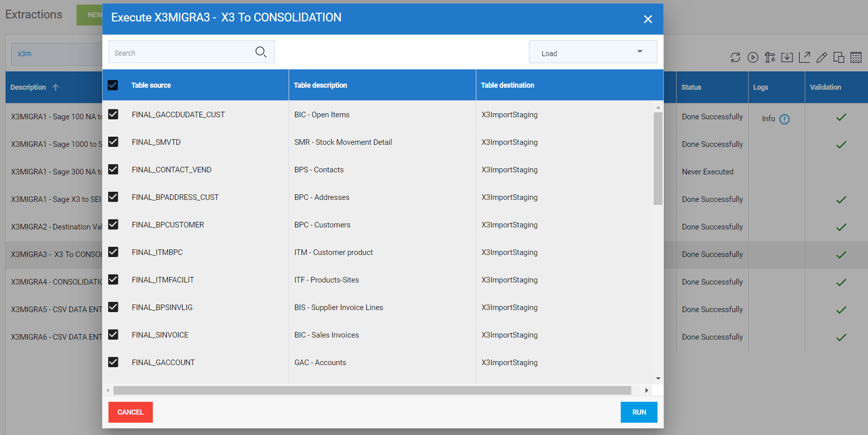This screenshot has height=435, width=868.
Task: Sort by the Table description column header
Action: [320, 85]
